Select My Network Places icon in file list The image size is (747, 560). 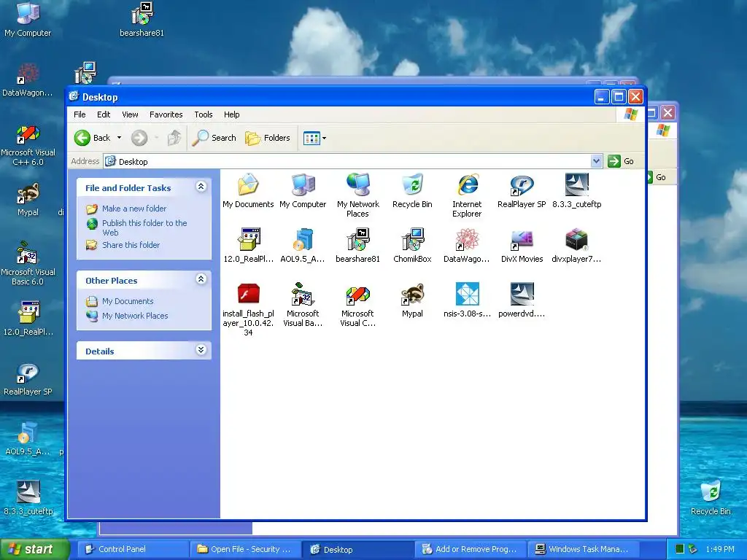[357, 195]
